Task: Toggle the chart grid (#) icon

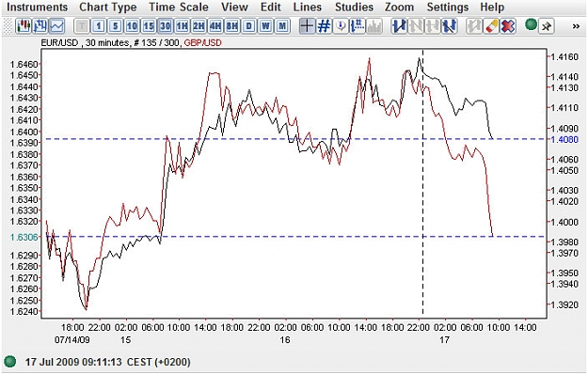Action: 324,26
